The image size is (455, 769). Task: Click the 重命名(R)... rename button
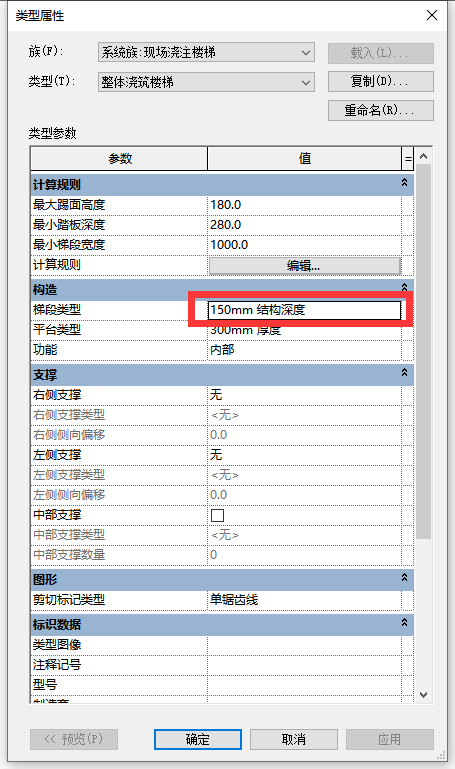coord(380,110)
